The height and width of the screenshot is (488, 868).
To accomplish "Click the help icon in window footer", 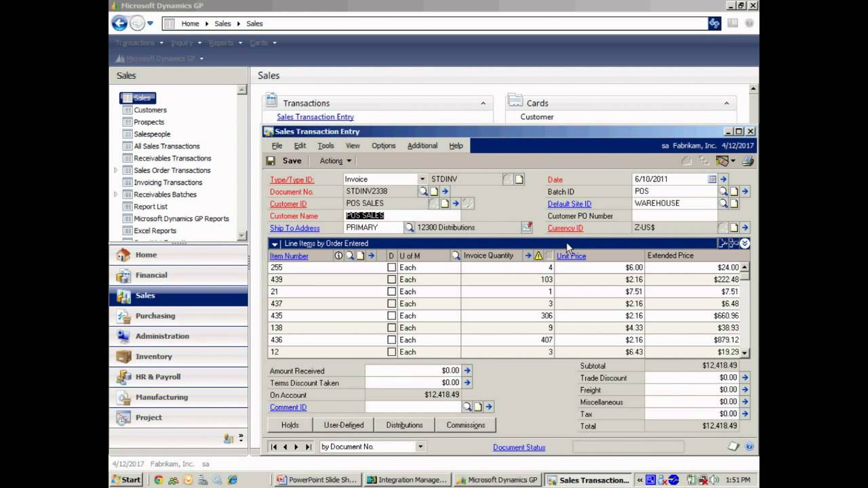I will (x=749, y=447).
